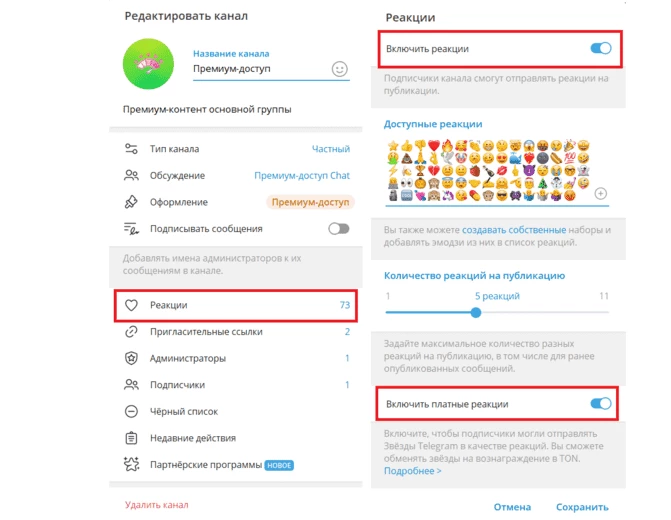Click the green channel avatar picture
Viewport: 671px width, 520px height.
(x=148, y=62)
